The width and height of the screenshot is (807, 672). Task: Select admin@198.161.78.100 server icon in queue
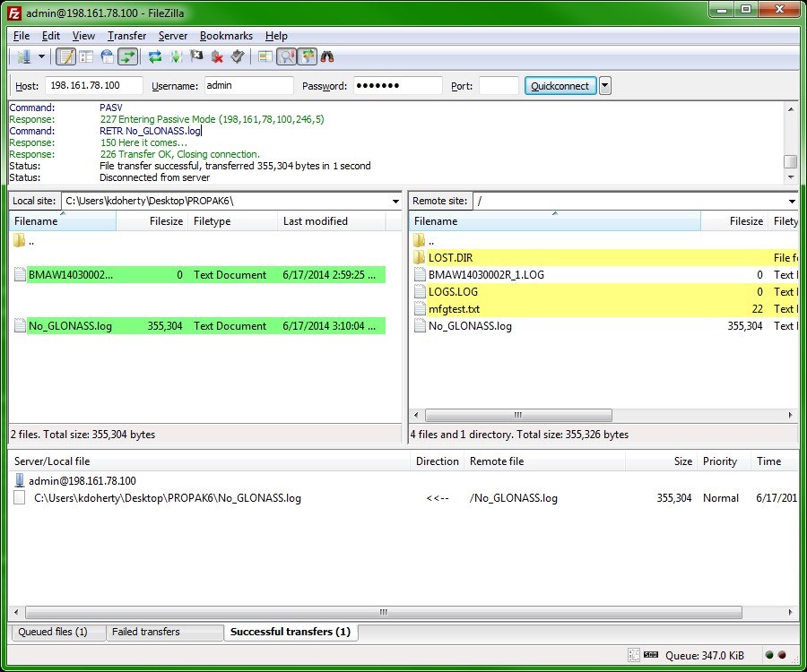pyautogui.click(x=20, y=480)
